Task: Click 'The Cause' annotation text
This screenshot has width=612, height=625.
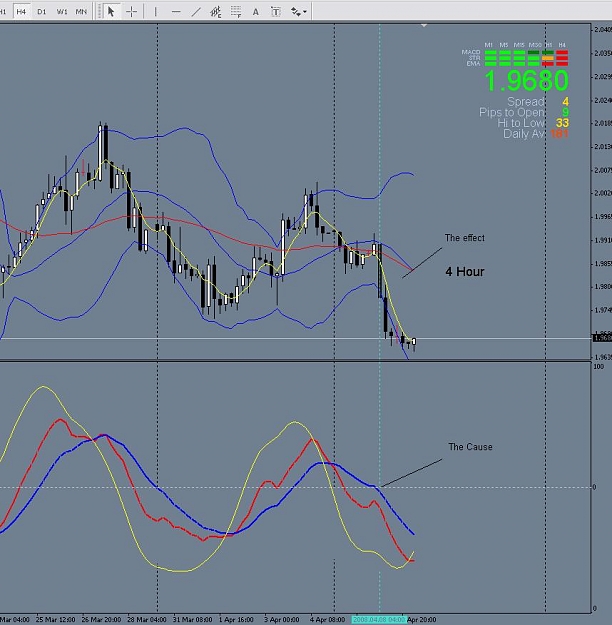Action: click(x=470, y=447)
